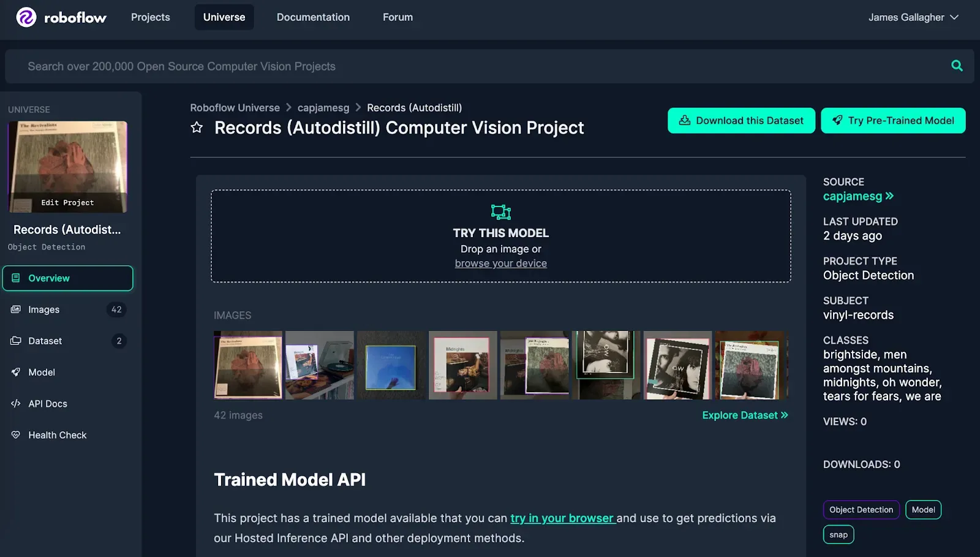The image size is (980, 557).
Task: Click the rocket icon in Try Pre-Trained Model
Action: point(837,120)
